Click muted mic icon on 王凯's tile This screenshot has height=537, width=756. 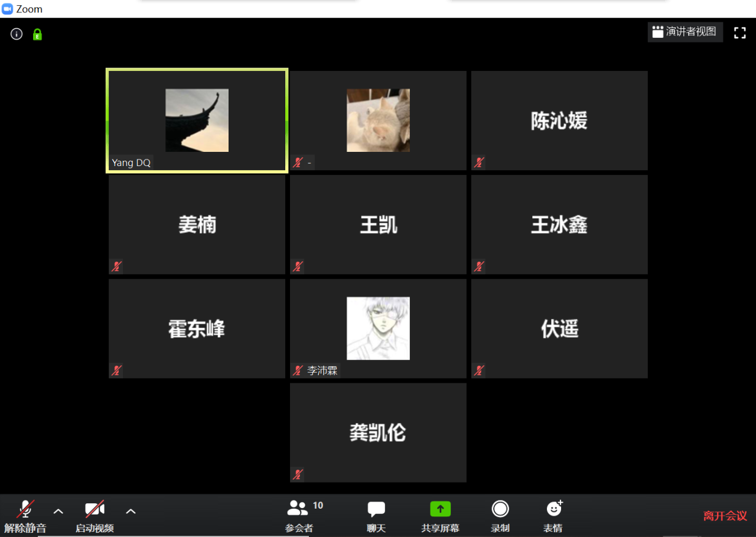pos(298,266)
